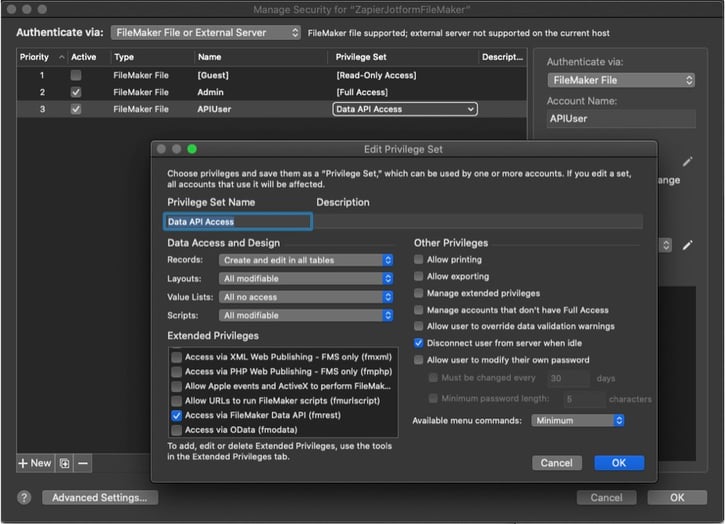Click the OK button of Manage Security window
Image resolution: width=725 pixels, height=524 pixels.
(x=677, y=498)
